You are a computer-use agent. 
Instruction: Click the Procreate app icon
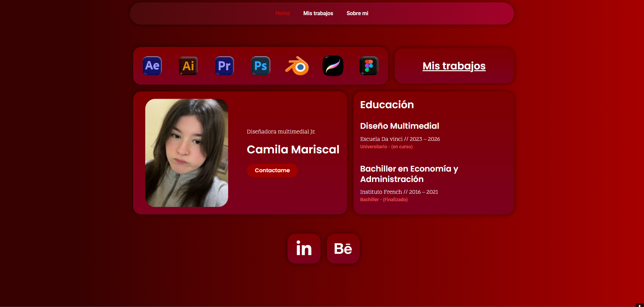click(x=333, y=66)
